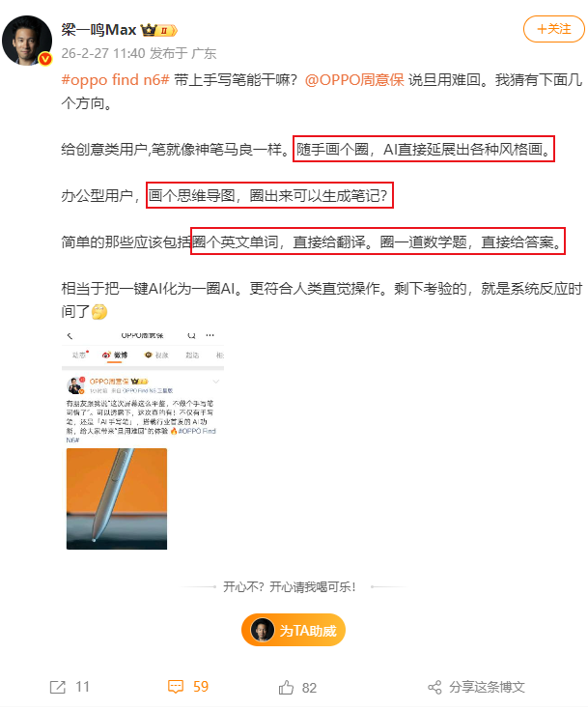This screenshot has width=588, height=710.
Task: Click the post timestamp 26-2-27 11:40
Action: (103, 53)
